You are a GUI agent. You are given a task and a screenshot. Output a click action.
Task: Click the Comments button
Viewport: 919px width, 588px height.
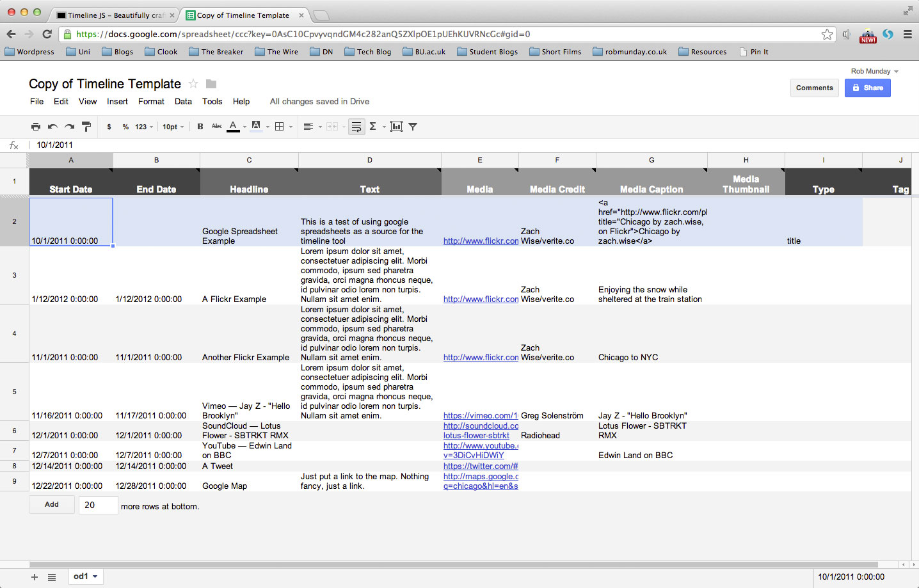(815, 88)
